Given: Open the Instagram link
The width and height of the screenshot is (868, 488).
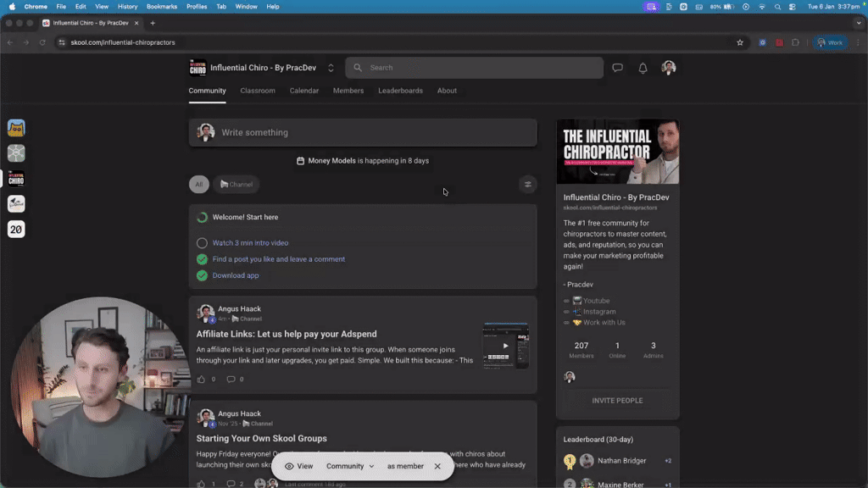Looking at the screenshot, I should pyautogui.click(x=599, y=312).
